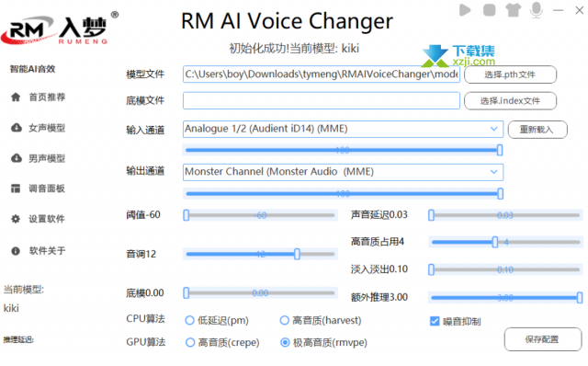Viewport: 588px width, 366px height.
Task: Click the panel icon beside 调音面板
Action: point(16,189)
